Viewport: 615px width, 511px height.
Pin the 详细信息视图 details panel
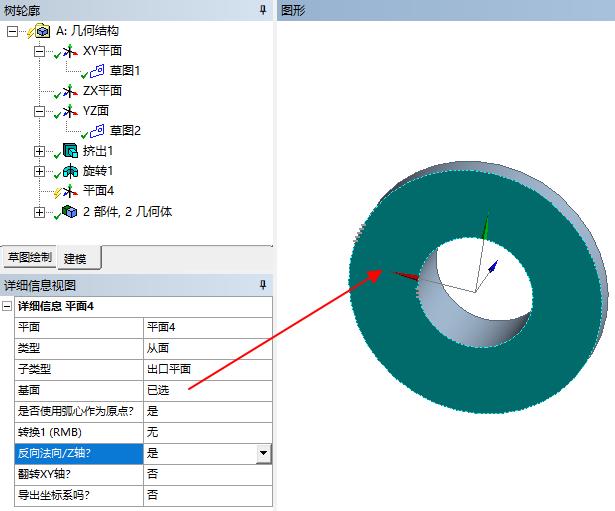coord(263,286)
